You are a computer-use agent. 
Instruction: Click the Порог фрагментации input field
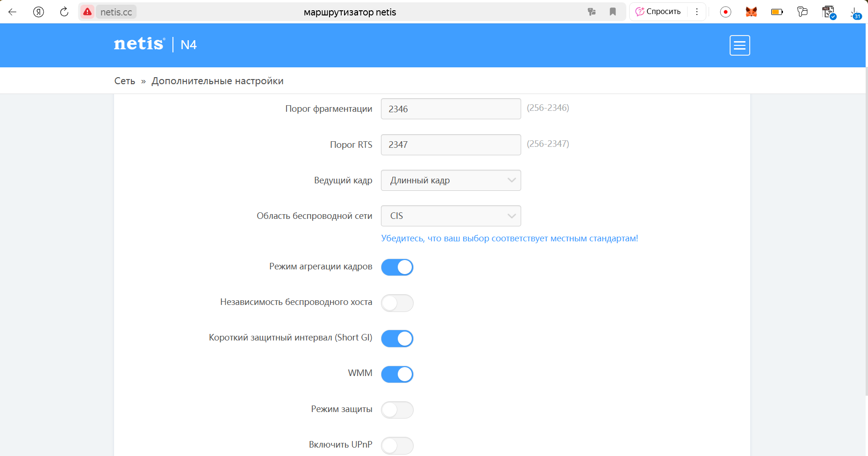point(451,109)
